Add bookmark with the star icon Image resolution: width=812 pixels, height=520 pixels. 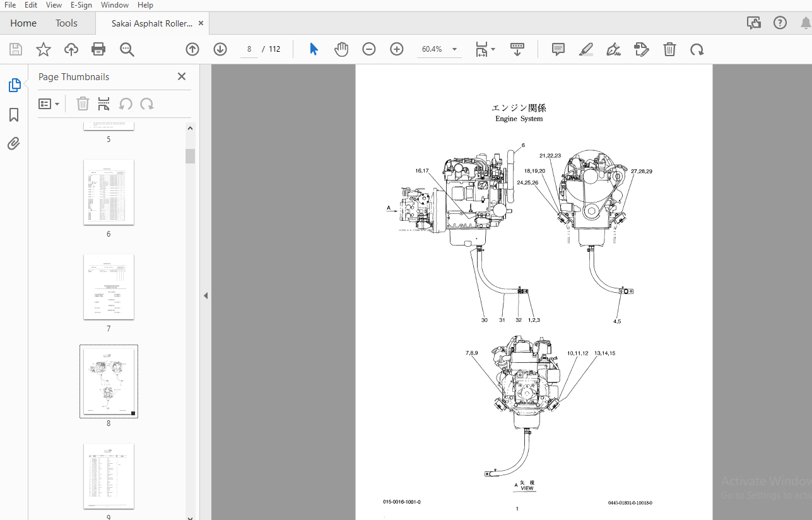coord(44,49)
